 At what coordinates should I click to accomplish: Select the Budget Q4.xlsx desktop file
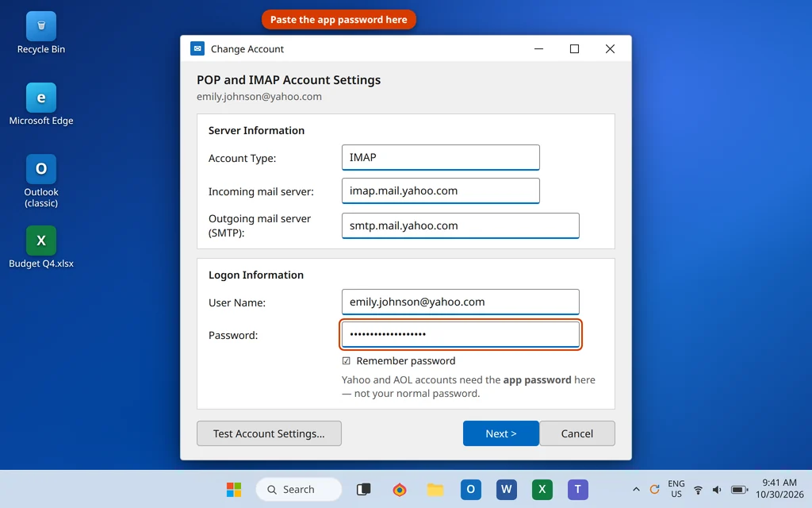click(41, 248)
